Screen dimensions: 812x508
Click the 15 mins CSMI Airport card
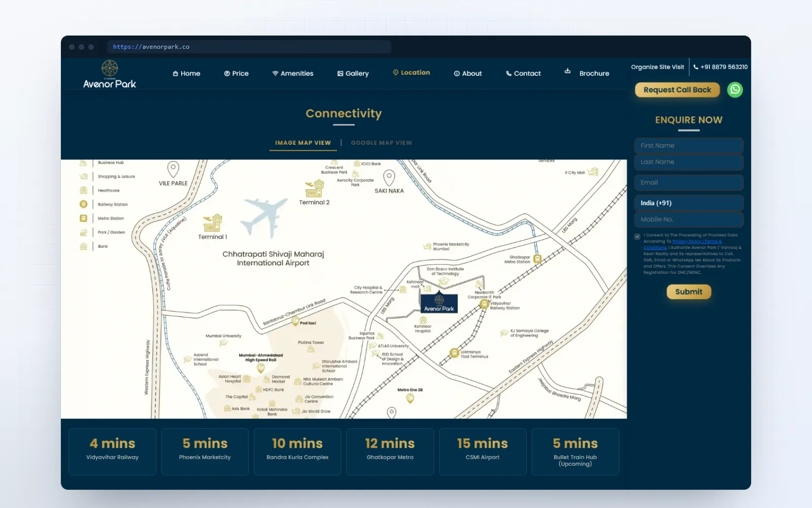[x=483, y=452]
